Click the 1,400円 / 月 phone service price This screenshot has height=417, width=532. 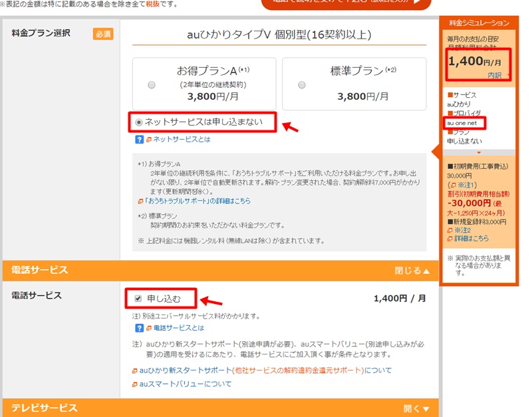point(400,298)
